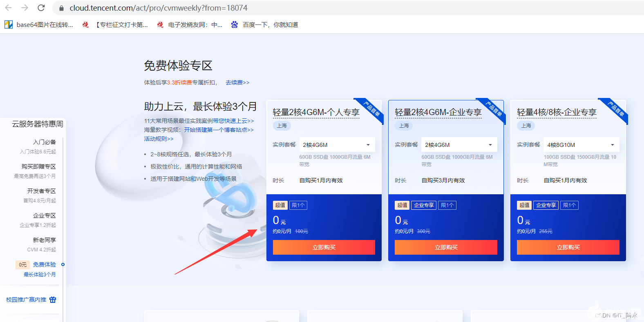Click the gift icon beside 校园推广赢内推

click(x=53, y=300)
